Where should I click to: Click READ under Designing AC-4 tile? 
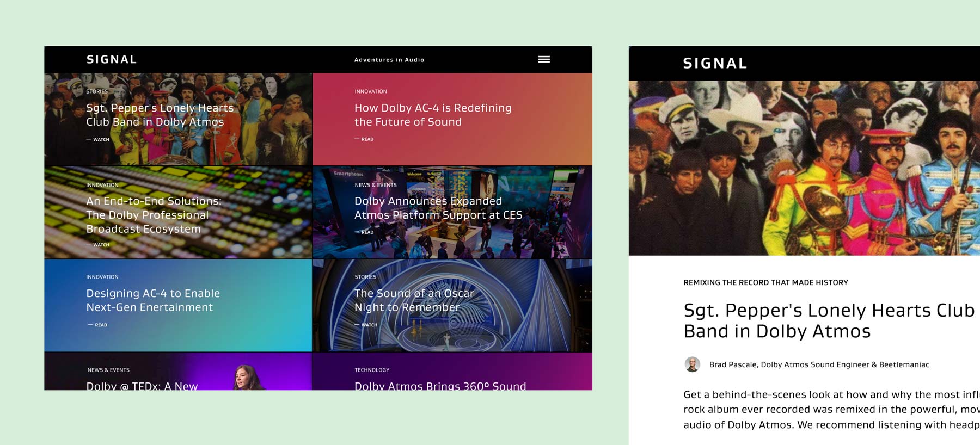coord(98,325)
